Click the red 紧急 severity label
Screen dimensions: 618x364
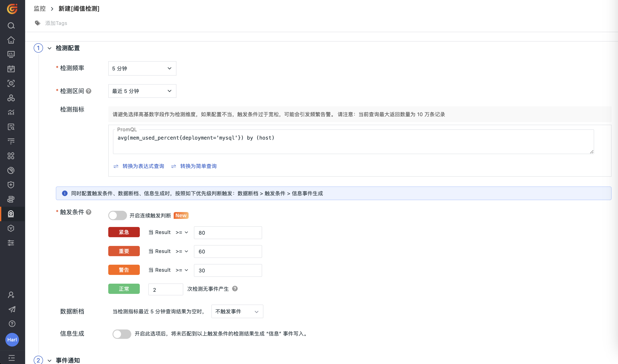coord(124,232)
